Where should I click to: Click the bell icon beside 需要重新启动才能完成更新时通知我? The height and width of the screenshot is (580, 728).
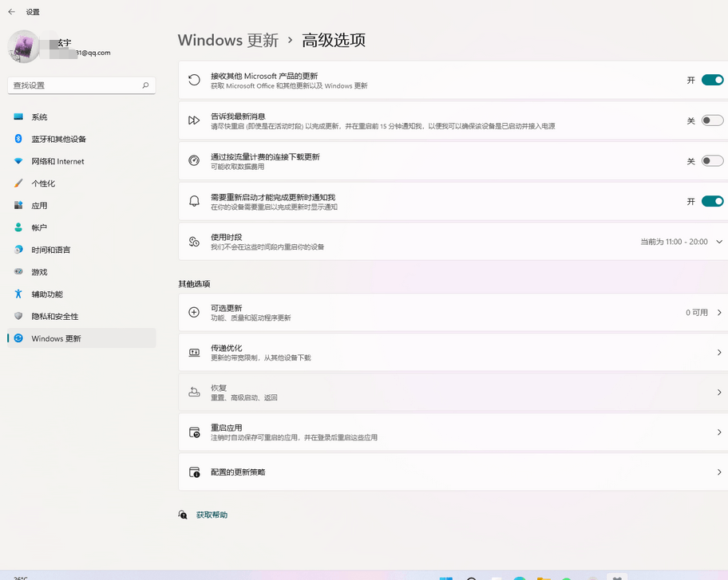pos(194,201)
